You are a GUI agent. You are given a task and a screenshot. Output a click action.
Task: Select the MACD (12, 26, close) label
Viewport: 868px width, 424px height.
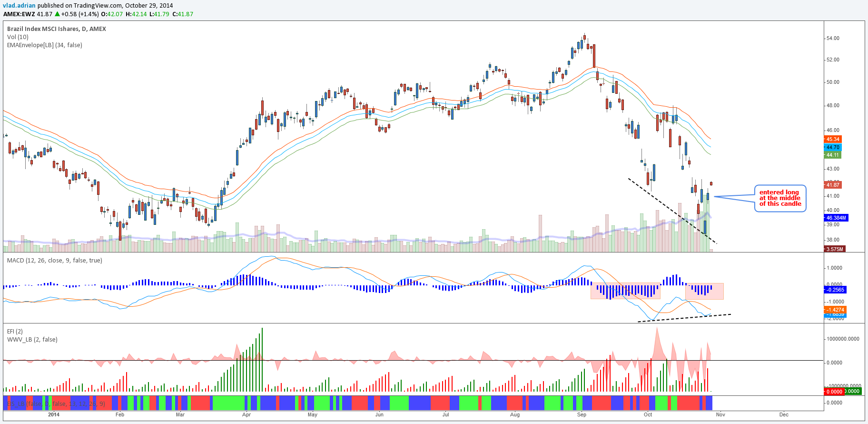55,261
